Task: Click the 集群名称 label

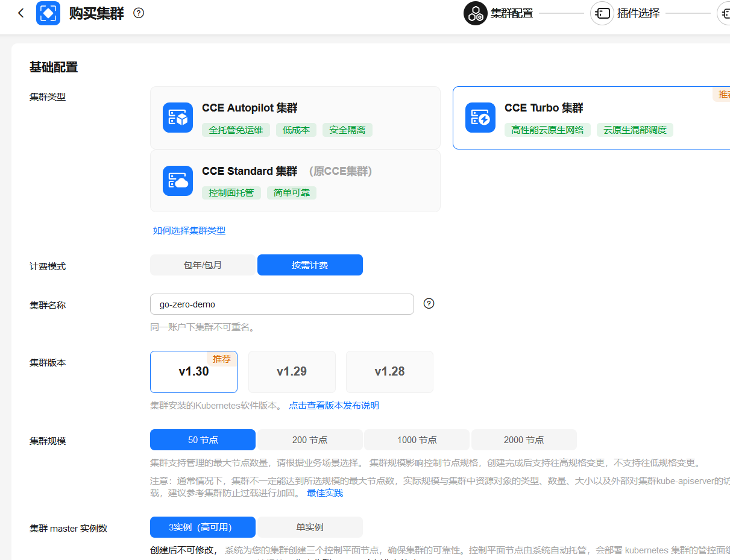Action: [x=48, y=305]
